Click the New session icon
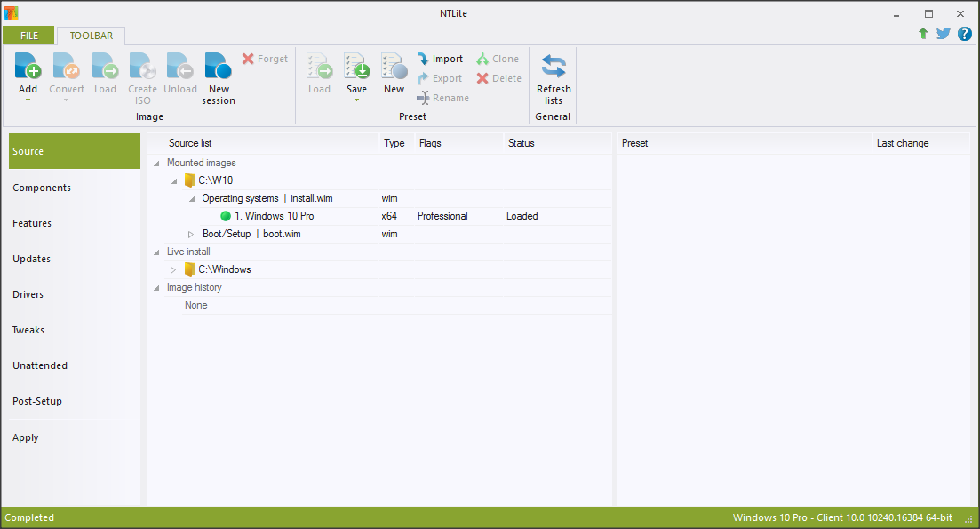 click(x=218, y=67)
